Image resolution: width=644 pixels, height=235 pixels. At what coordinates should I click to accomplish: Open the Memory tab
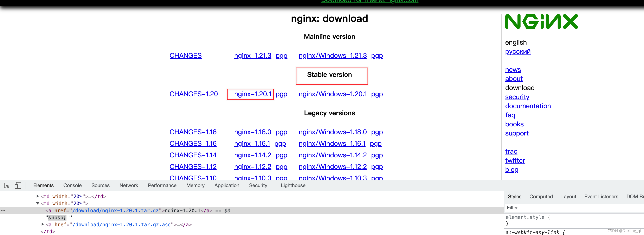tap(195, 185)
